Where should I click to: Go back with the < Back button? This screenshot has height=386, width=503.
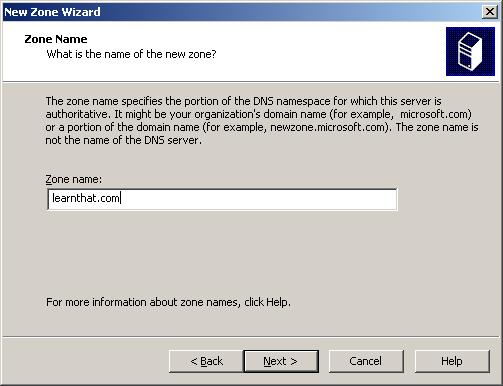[x=206, y=361]
